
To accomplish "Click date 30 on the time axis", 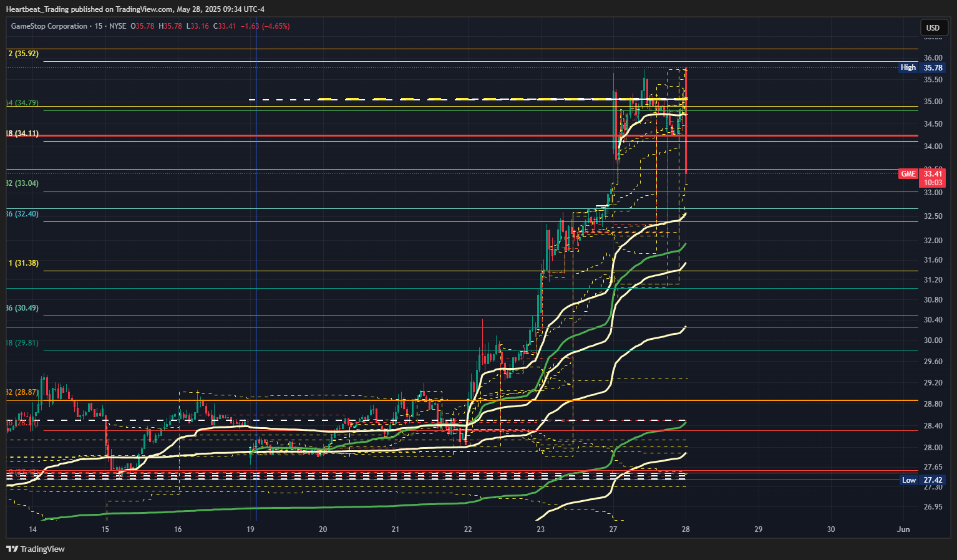I will tap(831, 529).
